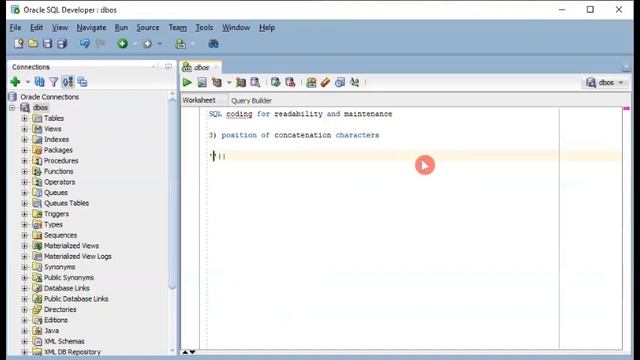Click the binoculars Find DB Object icon
The height and width of the screenshot is (360, 640).
[213, 44]
